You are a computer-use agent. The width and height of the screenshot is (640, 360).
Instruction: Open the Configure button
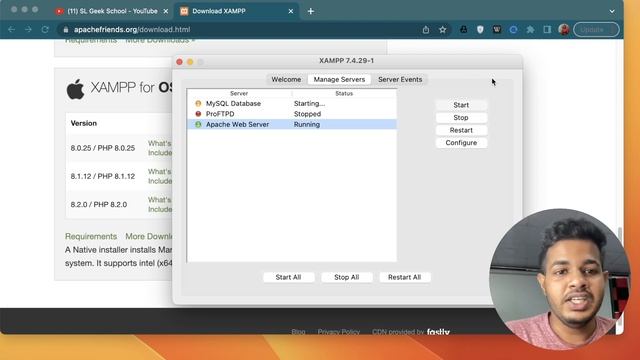click(461, 143)
